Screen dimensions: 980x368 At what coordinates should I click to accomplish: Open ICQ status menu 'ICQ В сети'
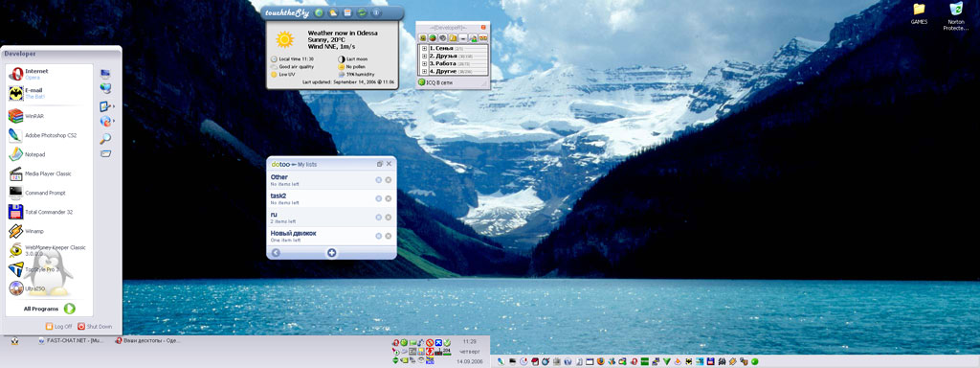pos(435,82)
